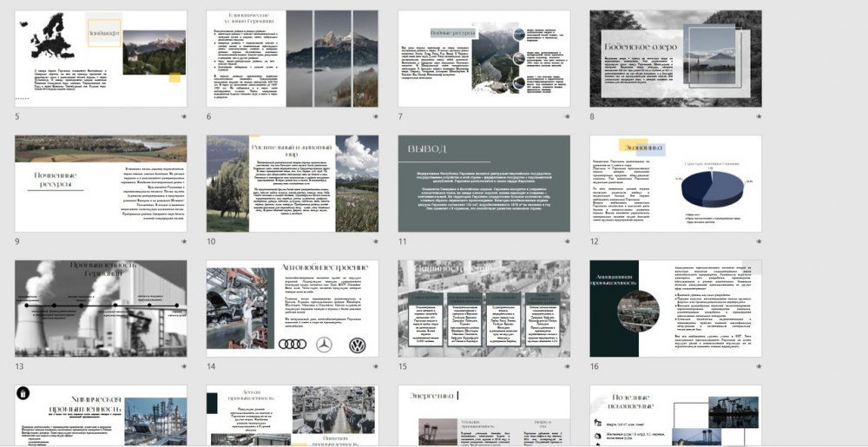
Task: Click the slide number label 15
Action: [403, 367]
